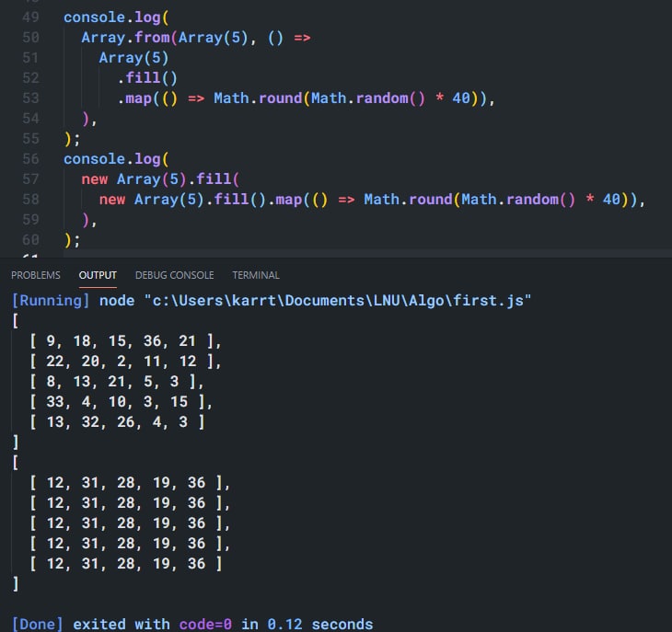Screen dimensions: 672x632
Task: Click 'Math.round' on line 53
Action: click(258, 98)
